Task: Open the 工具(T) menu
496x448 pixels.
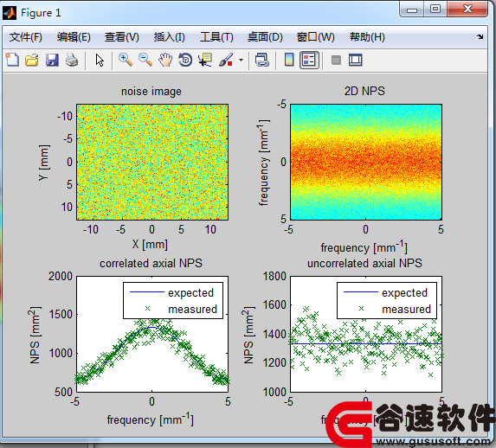Action: tap(216, 37)
